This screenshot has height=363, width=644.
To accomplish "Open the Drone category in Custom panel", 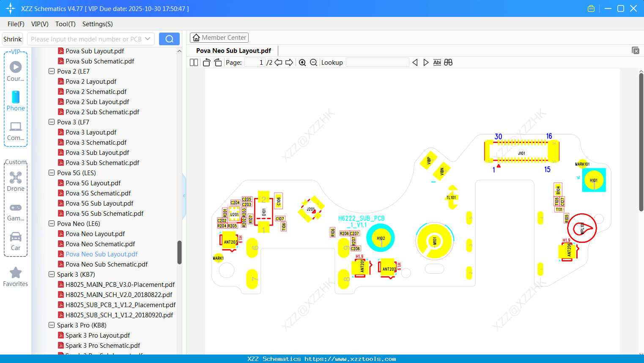I will [x=15, y=180].
